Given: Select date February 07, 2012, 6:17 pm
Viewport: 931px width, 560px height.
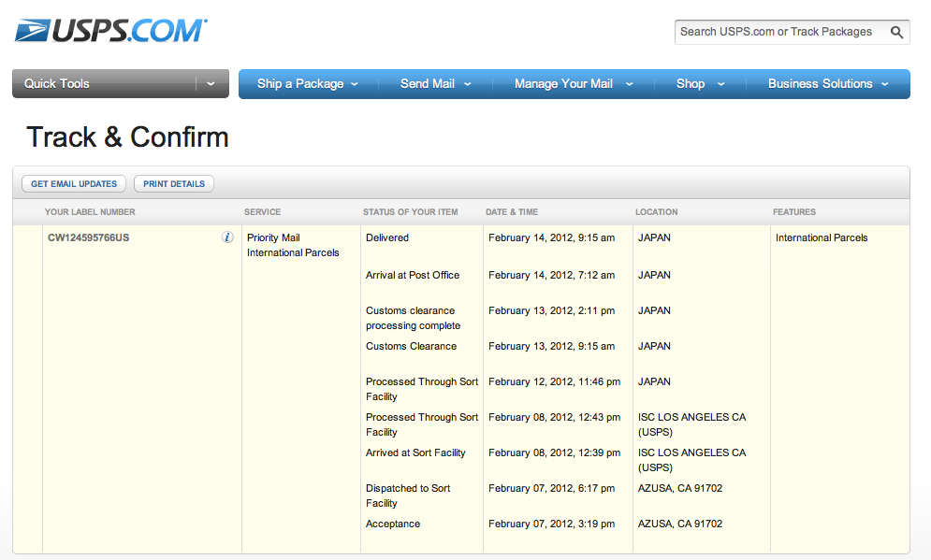Looking at the screenshot, I should [552, 489].
